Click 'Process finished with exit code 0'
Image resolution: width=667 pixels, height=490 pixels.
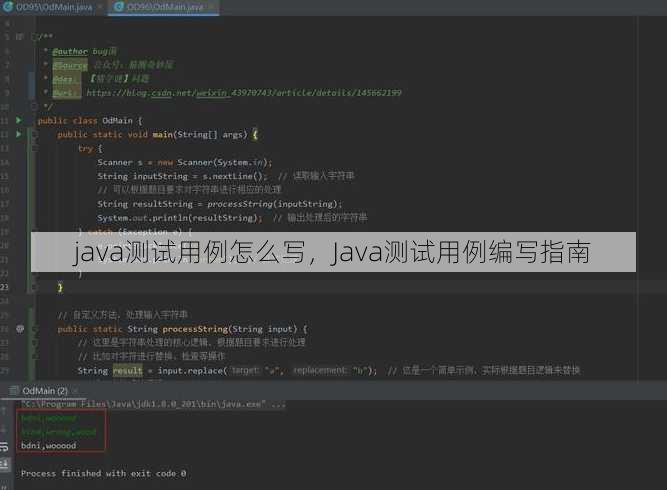point(103,473)
